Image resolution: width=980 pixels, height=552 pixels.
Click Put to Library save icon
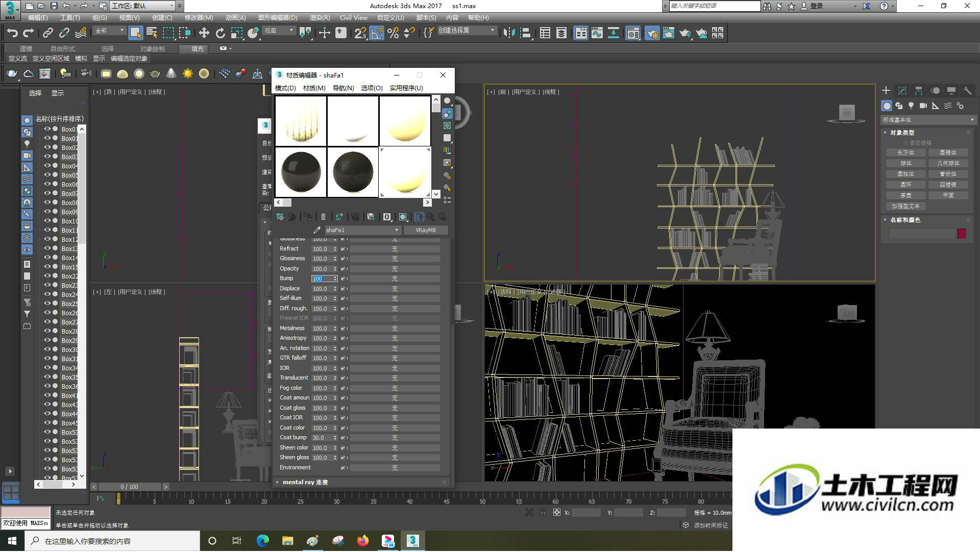coord(371,217)
